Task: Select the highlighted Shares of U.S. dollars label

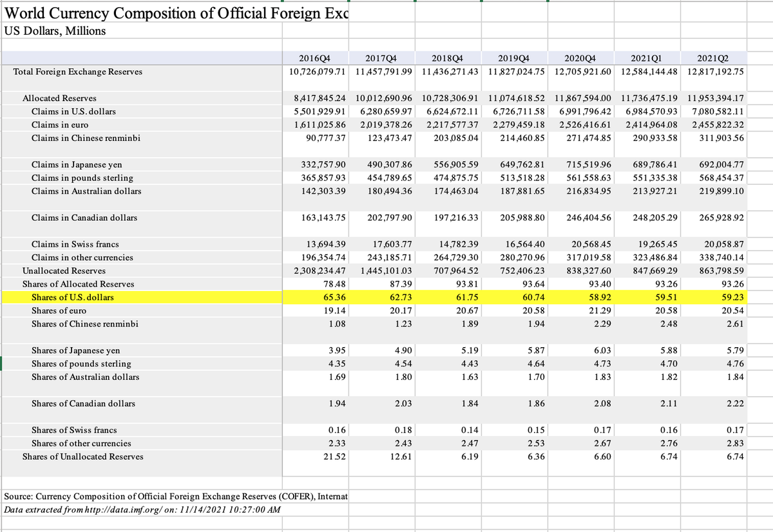Action: 72,298
